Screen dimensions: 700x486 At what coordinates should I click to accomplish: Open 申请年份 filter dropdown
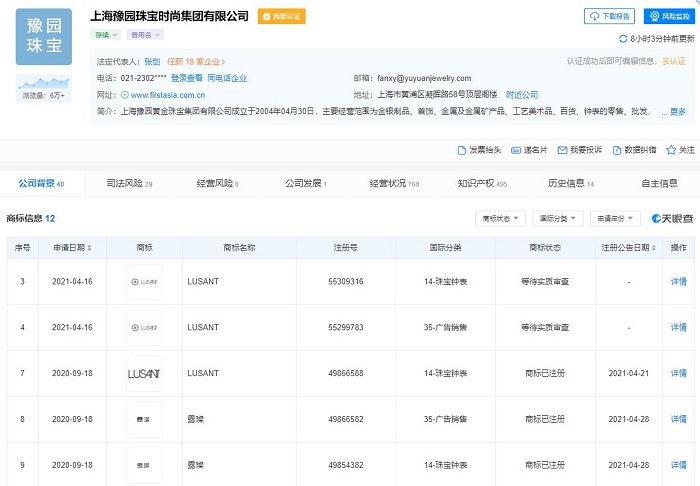point(615,219)
